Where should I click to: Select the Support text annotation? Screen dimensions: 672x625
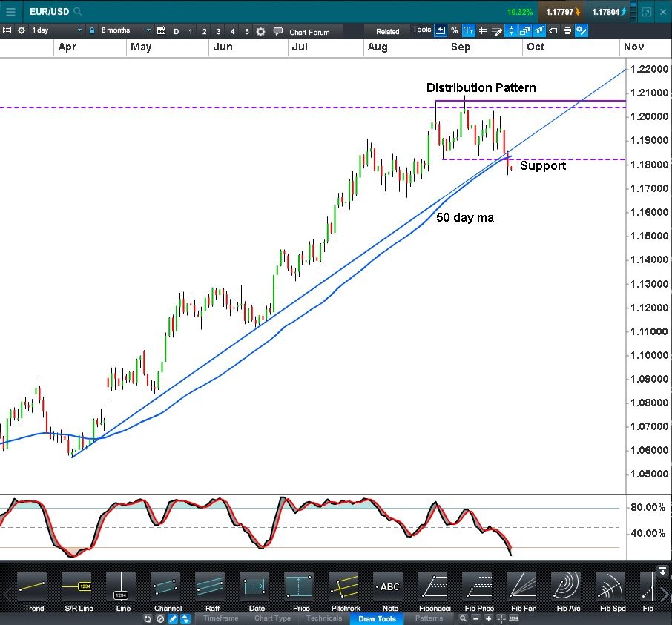[543, 166]
